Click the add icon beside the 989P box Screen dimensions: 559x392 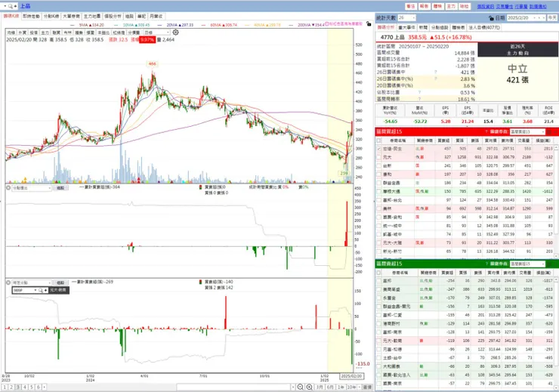click(45, 291)
